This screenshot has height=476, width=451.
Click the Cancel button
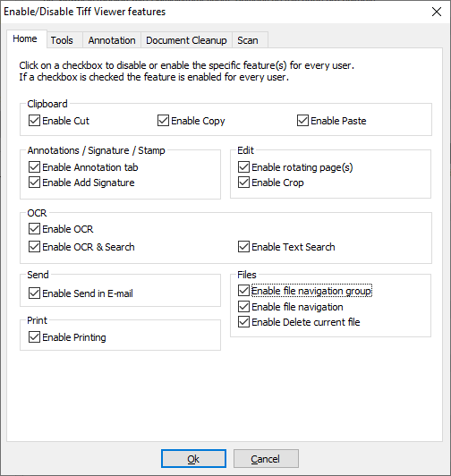(x=266, y=459)
